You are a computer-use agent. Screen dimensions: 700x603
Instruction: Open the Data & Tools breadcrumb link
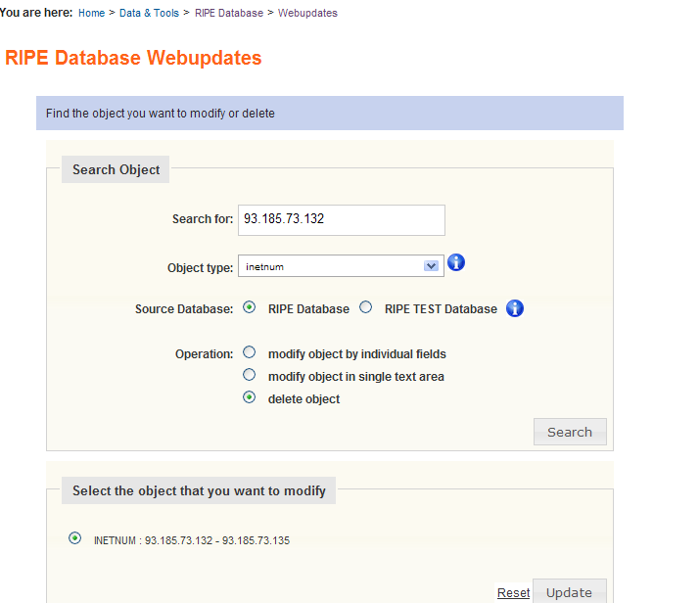coord(149,13)
